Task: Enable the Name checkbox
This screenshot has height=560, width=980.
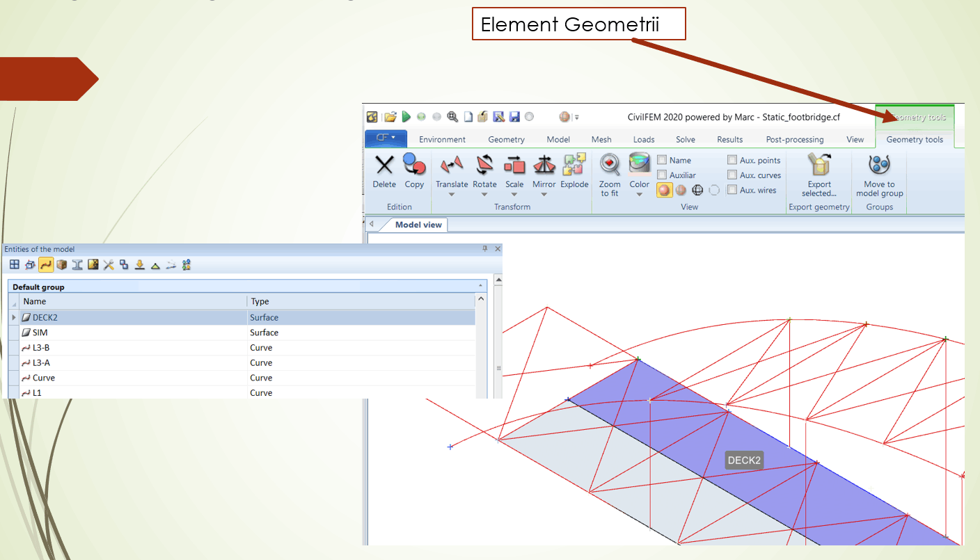Action: [662, 161]
